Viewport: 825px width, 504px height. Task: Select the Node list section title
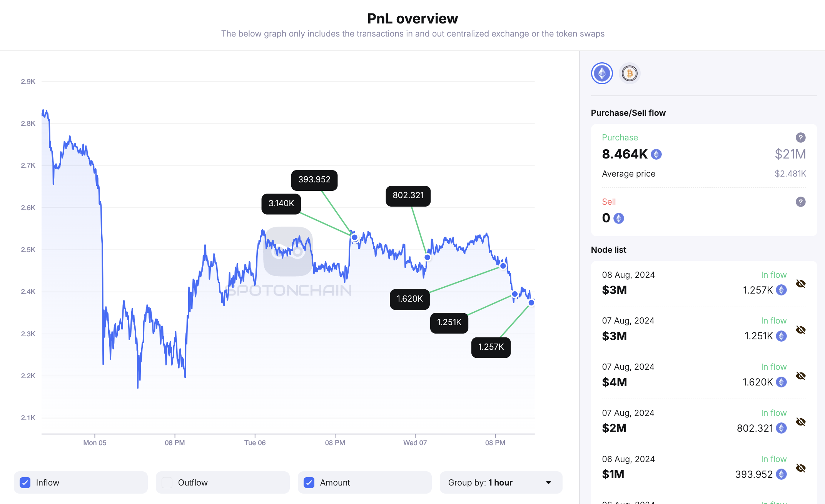pyautogui.click(x=608, y=249)
